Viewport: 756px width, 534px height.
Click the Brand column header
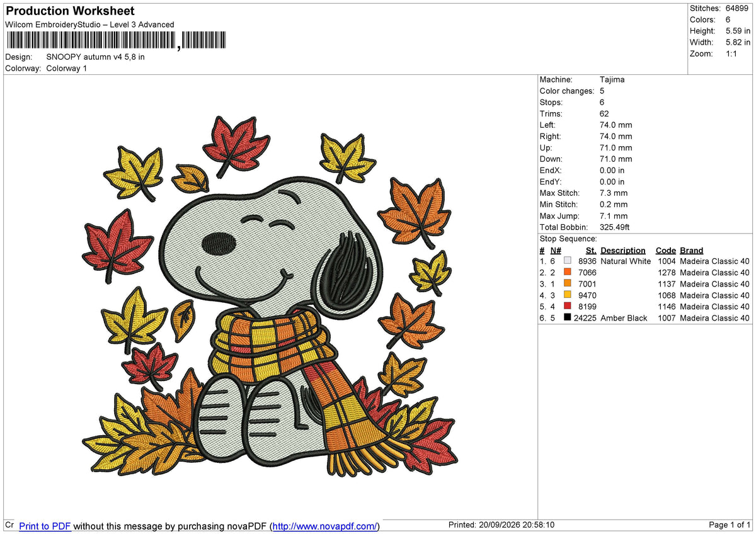pyautogui.click(x=692, y=250)
